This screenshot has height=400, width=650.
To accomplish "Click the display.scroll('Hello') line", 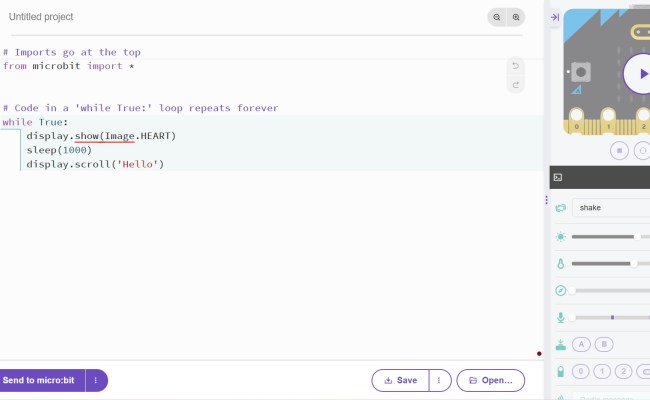I will (95, 164).
